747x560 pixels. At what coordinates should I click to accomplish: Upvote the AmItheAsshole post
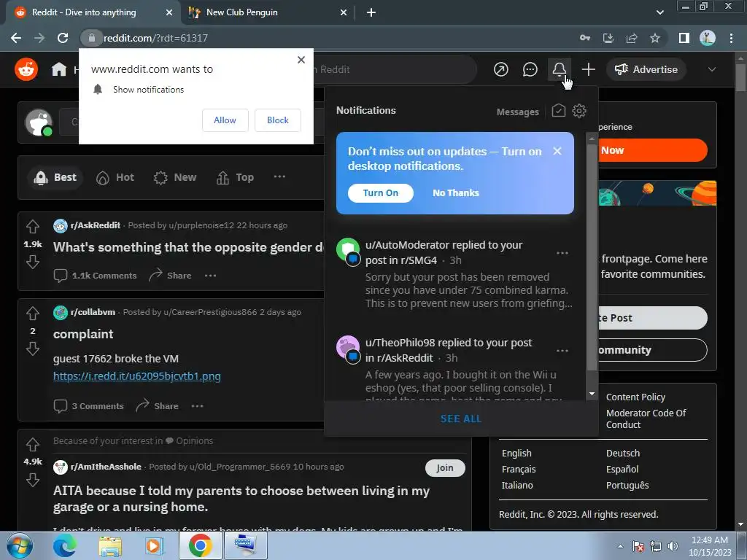coord(32,444)
